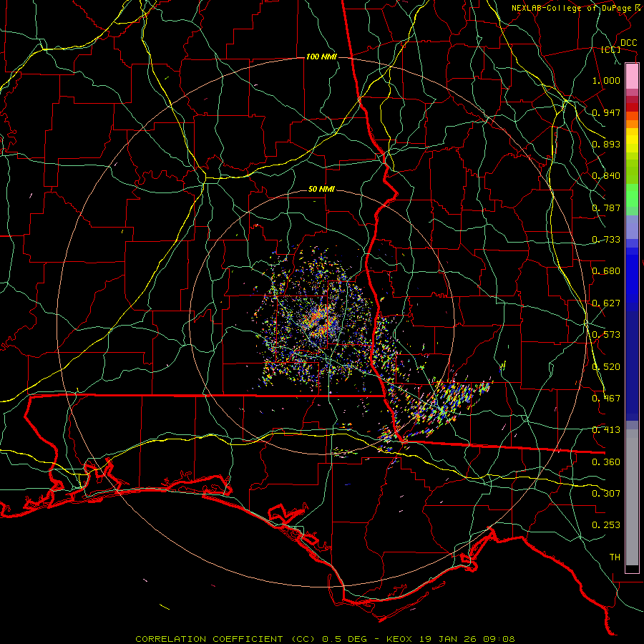The height and width of the screenshot is (644, 644).
Task: Click the 0.680 legend value
Action: [x=606, y=271]
